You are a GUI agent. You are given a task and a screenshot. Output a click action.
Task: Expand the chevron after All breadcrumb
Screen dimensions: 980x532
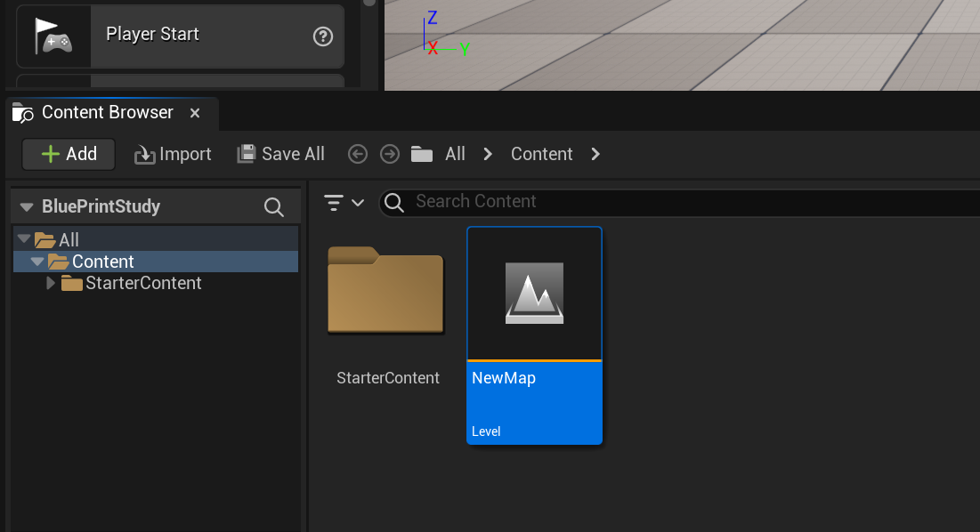pyautogui.click(x=488, y=154)
